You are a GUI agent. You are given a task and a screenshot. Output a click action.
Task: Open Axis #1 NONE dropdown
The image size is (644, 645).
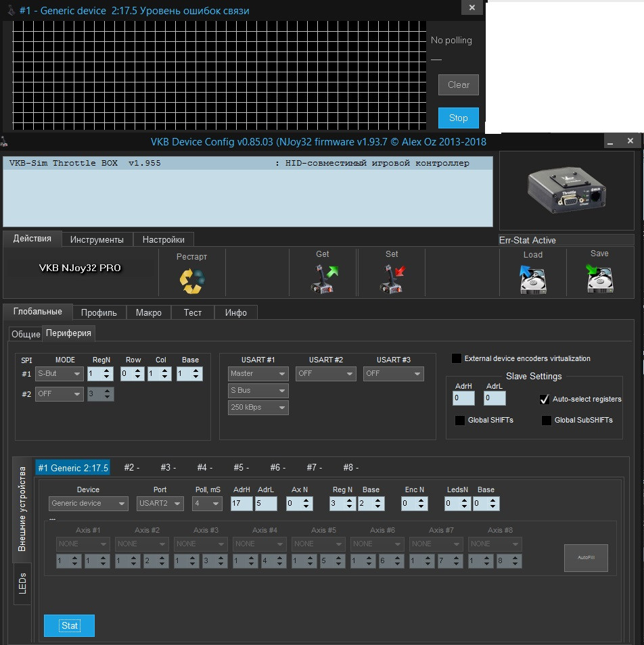(x=83, y=544)
